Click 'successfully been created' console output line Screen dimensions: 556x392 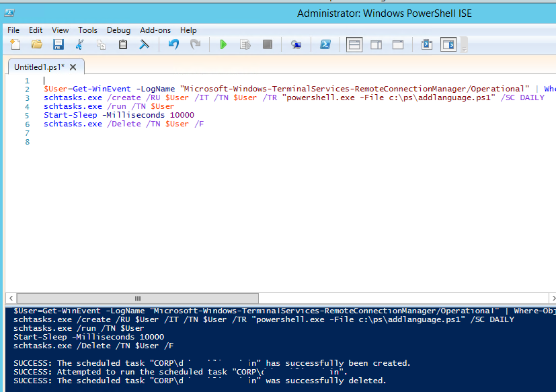212,363
